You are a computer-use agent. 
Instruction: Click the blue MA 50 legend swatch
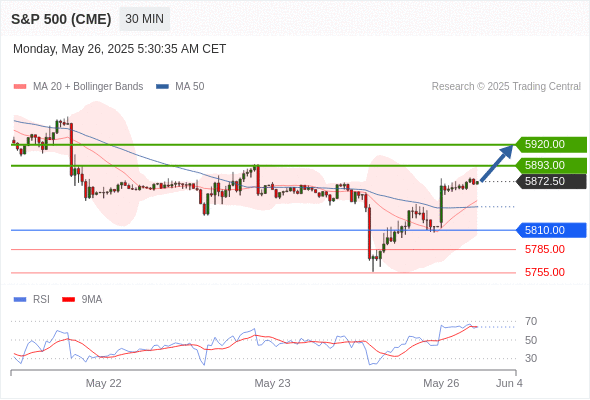162,87
